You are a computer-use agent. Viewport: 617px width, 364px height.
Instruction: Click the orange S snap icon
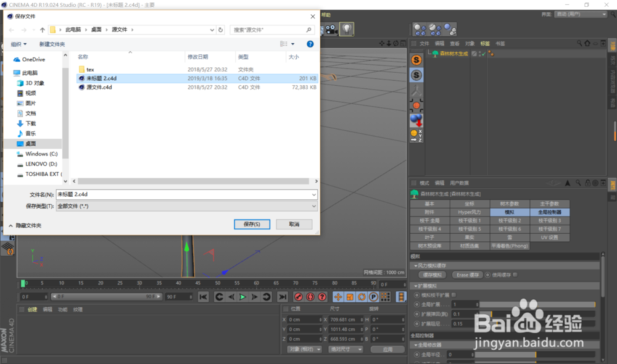416,60
